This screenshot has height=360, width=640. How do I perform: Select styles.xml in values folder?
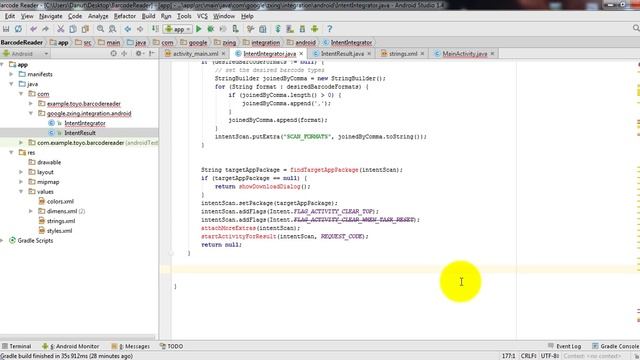(x=60, y=231)
